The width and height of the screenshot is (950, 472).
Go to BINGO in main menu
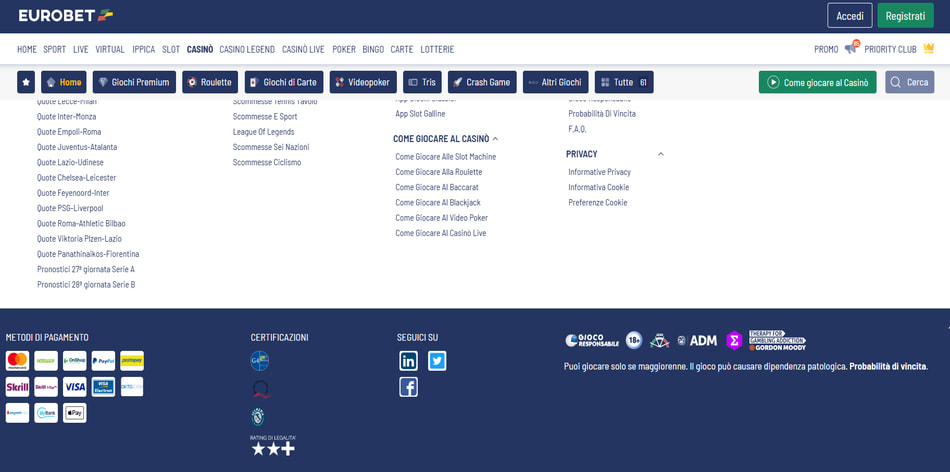point(373,49)
